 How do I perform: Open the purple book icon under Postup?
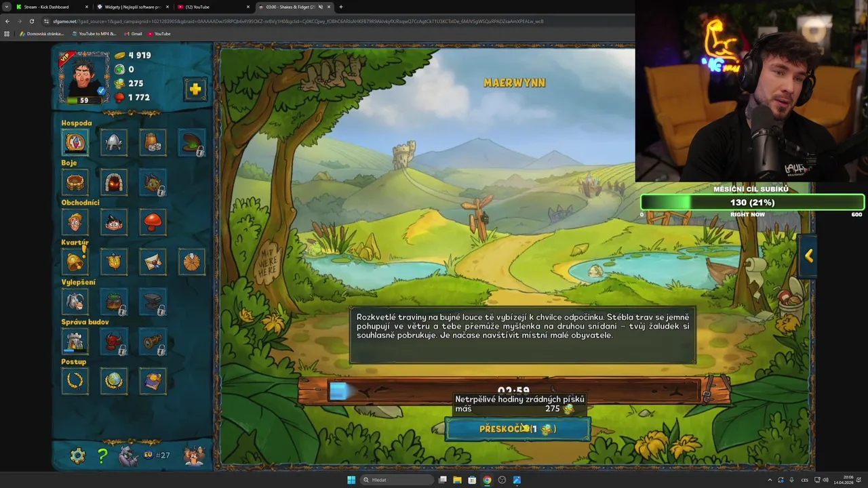pyautogui.click(x=153, y=381)
